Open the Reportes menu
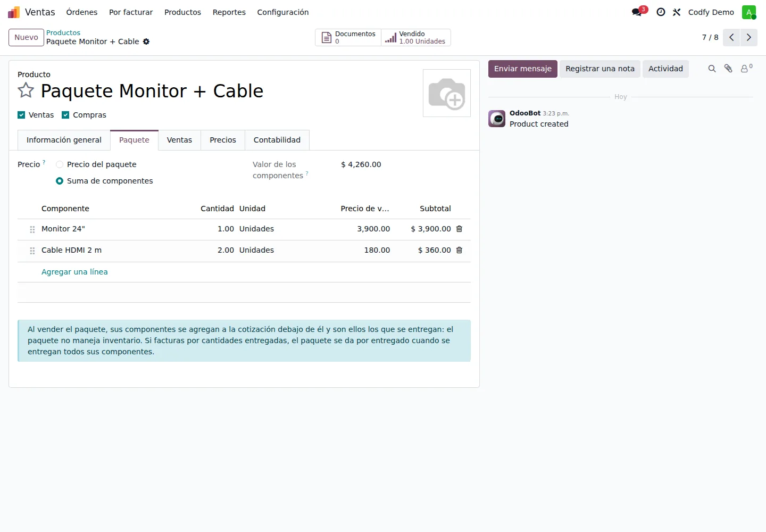The height and width of the screenshot is (532, 766). coord(229,12)
